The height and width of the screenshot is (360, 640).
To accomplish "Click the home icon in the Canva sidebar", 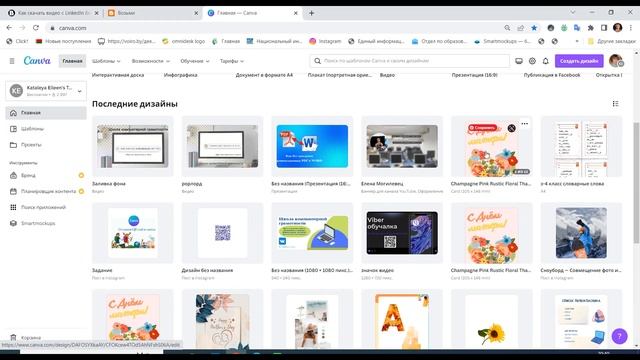I will point(13,113).
